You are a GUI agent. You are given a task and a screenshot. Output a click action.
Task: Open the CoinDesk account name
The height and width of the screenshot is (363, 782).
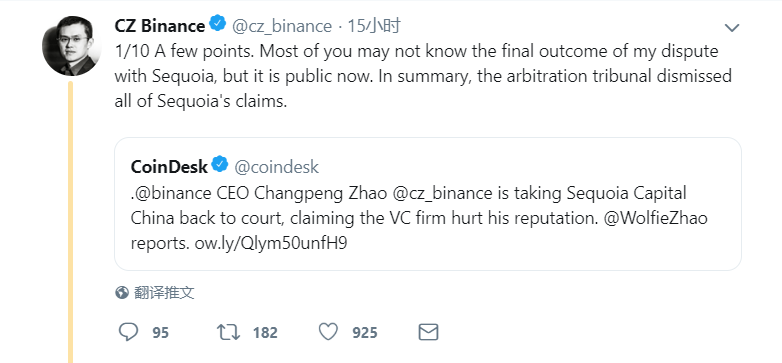coord(169,167)
